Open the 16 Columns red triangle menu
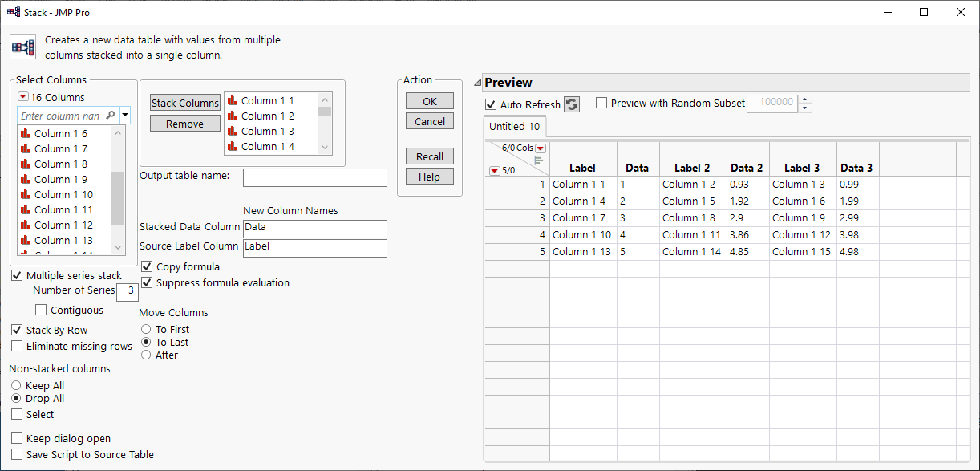This screenshot has height=471, width=980. coord(22,97)
